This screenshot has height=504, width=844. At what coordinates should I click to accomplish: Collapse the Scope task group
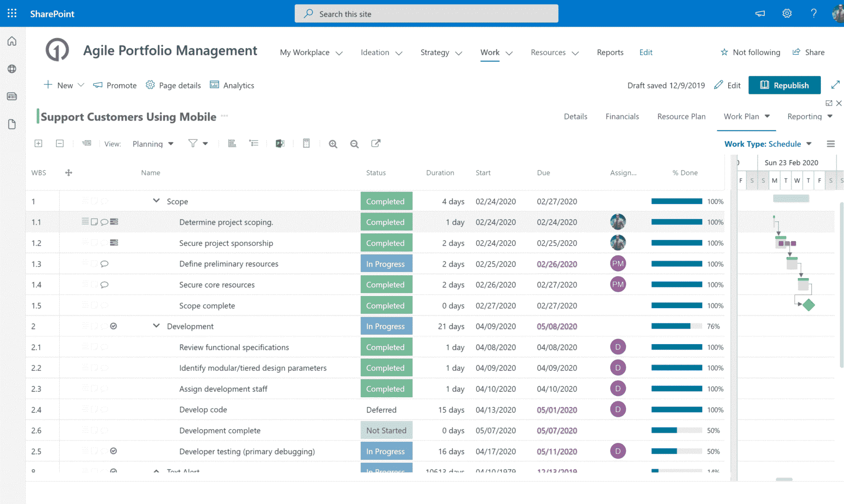[156, 201]
